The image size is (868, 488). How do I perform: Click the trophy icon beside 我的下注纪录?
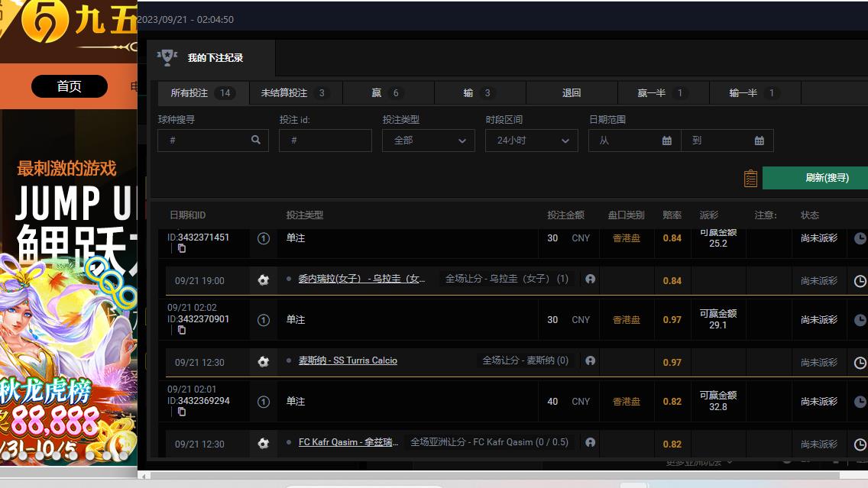tap(167, 57)
